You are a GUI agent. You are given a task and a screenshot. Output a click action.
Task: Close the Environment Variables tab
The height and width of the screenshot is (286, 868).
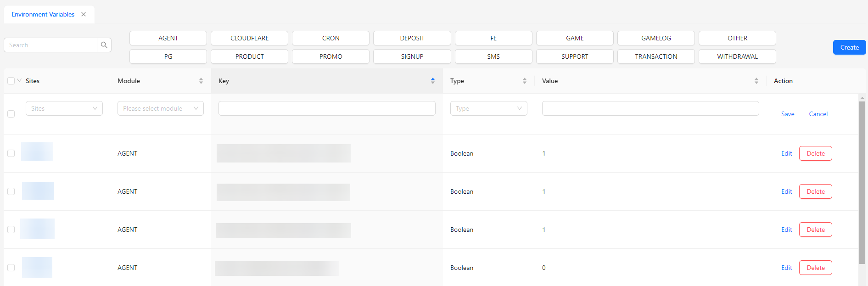coord(84,14)
